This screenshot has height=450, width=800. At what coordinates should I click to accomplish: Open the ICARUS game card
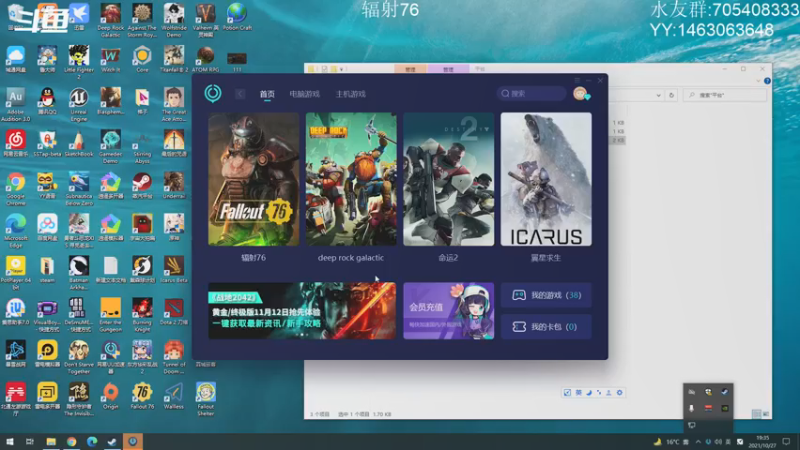click(x=546, y=180)
